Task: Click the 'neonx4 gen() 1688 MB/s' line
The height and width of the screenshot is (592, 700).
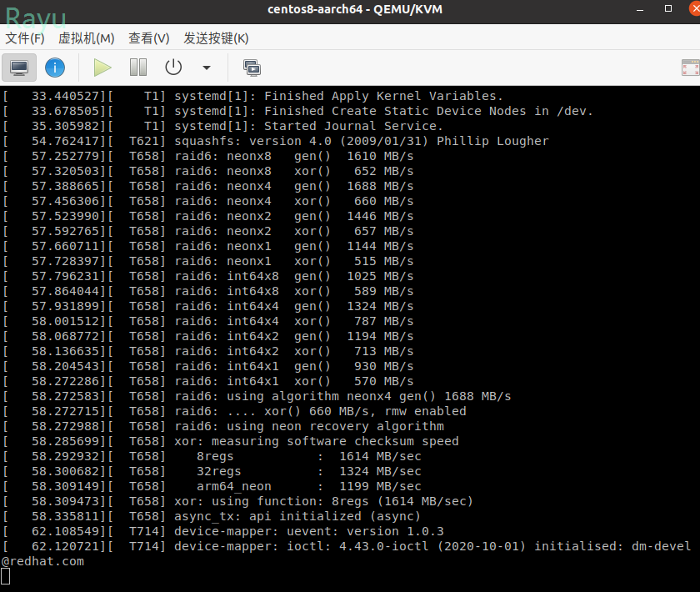Action: (x=208, y=186)
